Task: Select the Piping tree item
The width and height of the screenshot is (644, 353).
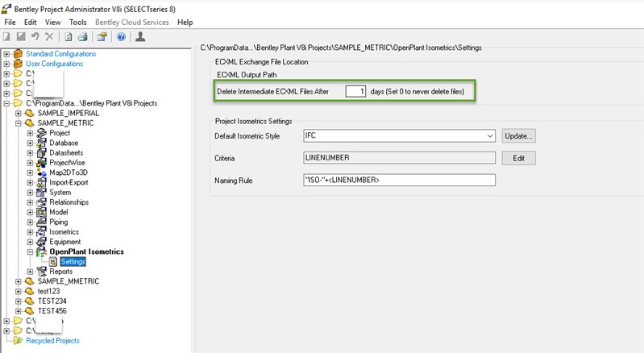Action: [59, 222]
